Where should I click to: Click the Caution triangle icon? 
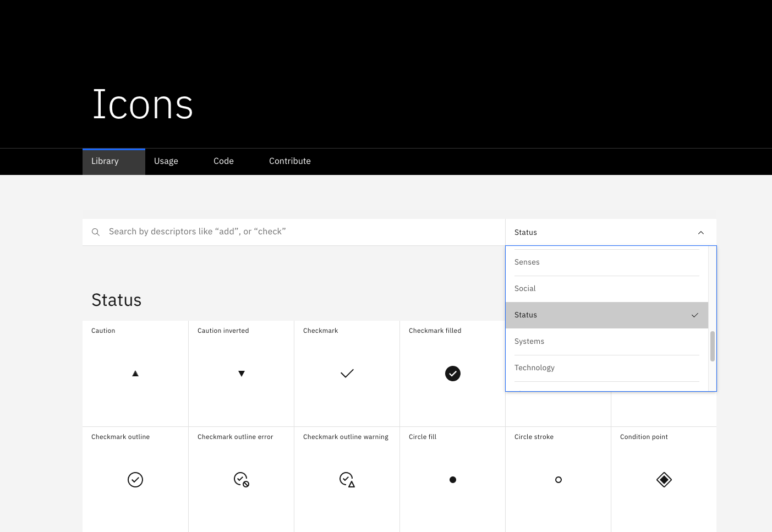point(135,374)
